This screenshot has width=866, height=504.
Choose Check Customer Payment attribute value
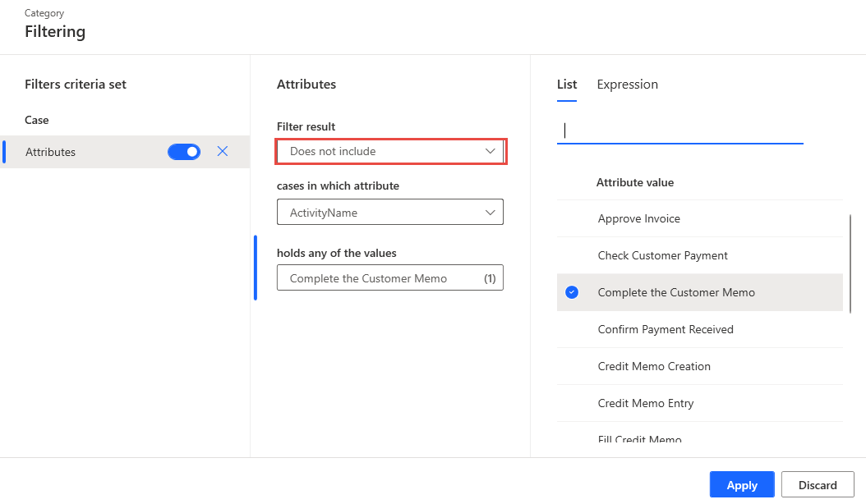pos(662,255)
